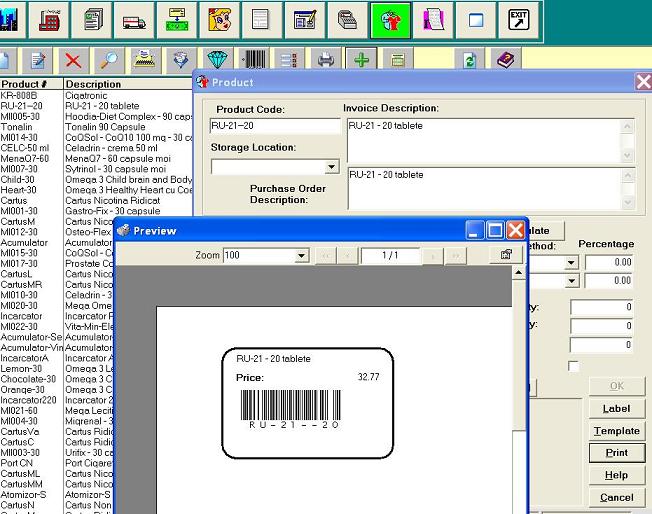The width and height of the screenshot is (652, 514).
Task: Select product row MenaQ7-60
Action: 96,158
